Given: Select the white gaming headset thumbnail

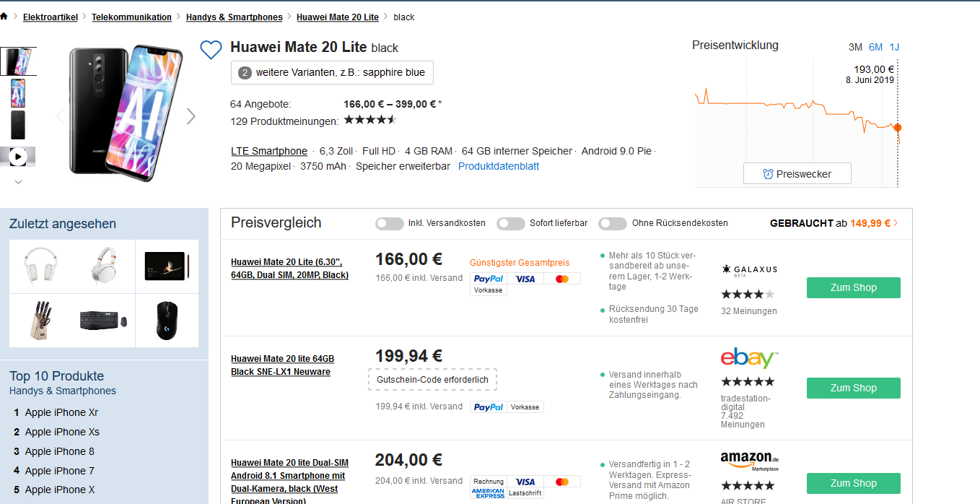Looking at the screenshot, I should [x=41, y=266].
